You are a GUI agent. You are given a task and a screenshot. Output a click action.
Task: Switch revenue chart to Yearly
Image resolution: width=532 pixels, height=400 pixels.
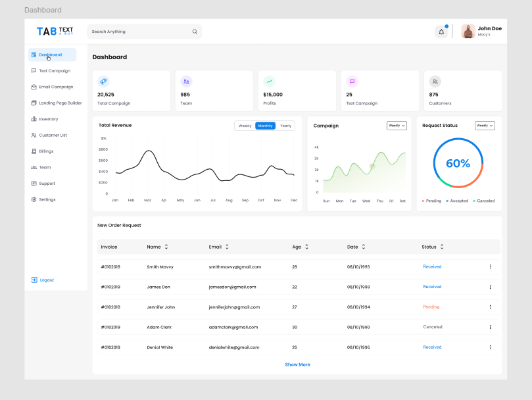285,126
